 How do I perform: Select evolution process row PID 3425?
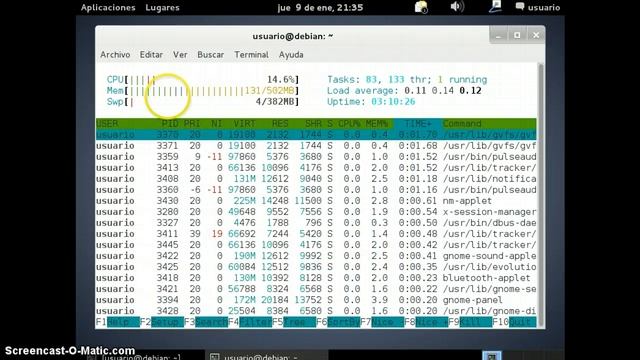(x=316, y=267)
